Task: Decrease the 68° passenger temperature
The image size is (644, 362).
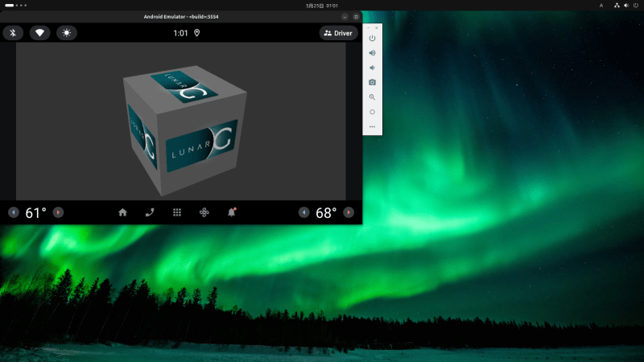Action: coord(304,212)
